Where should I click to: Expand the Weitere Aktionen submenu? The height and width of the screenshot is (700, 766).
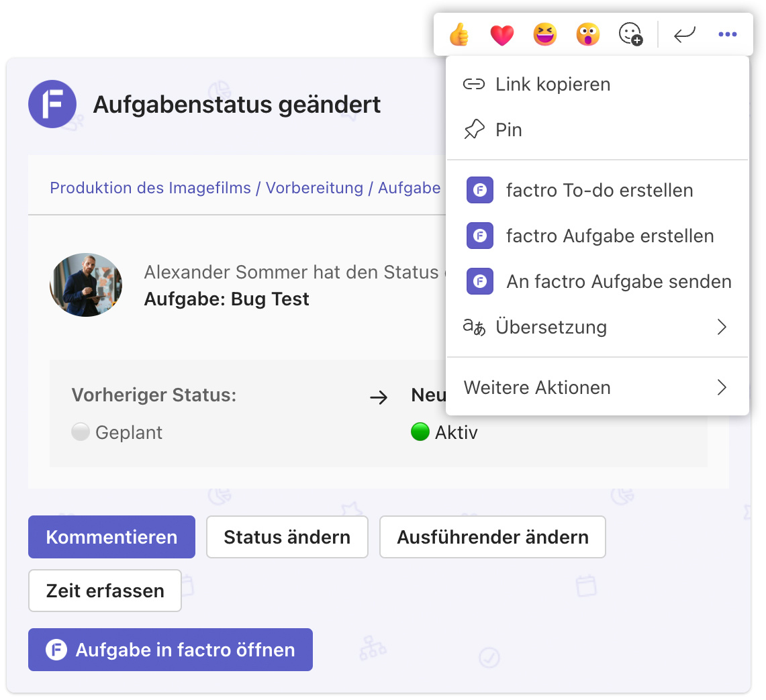click(597, 387)
